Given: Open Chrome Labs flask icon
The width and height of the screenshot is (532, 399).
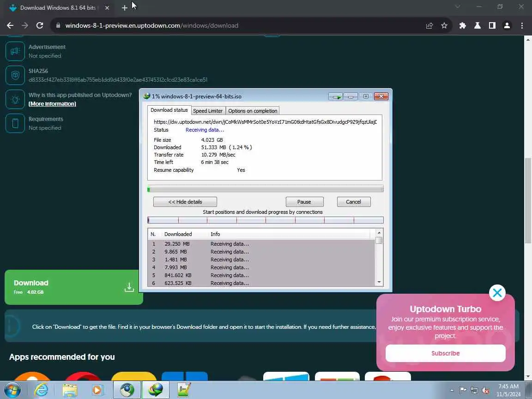Looking at the screenshot, I should point(478,25).
